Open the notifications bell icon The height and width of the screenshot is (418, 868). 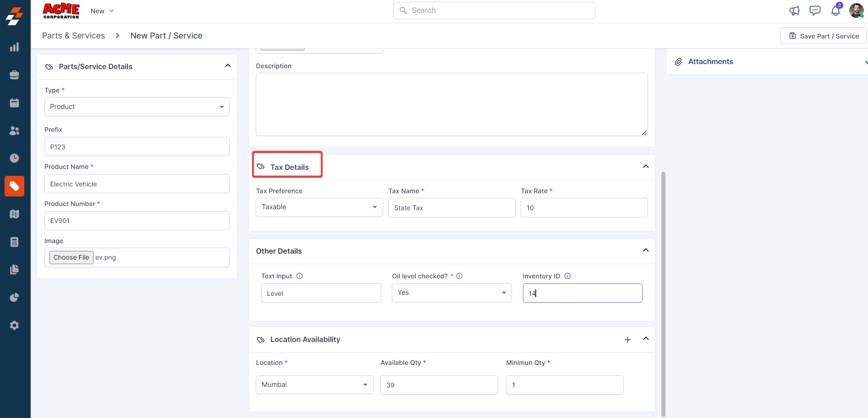[x=835, y=11]
